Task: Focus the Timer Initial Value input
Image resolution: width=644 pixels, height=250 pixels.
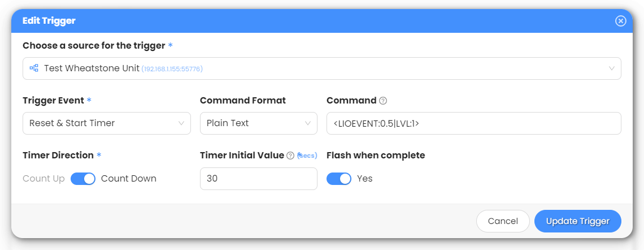Action: tap(258, 179)
